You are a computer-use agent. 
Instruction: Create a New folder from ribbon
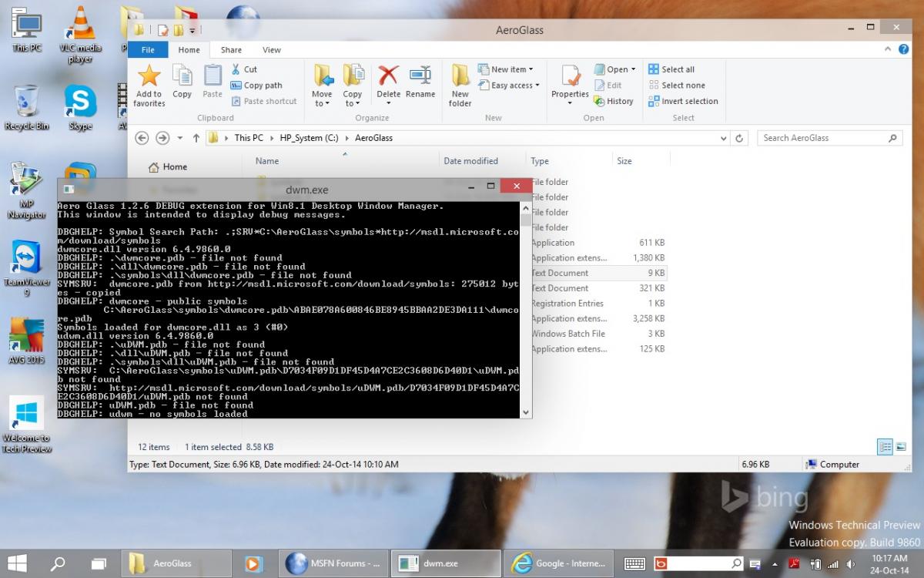[460, 86]
